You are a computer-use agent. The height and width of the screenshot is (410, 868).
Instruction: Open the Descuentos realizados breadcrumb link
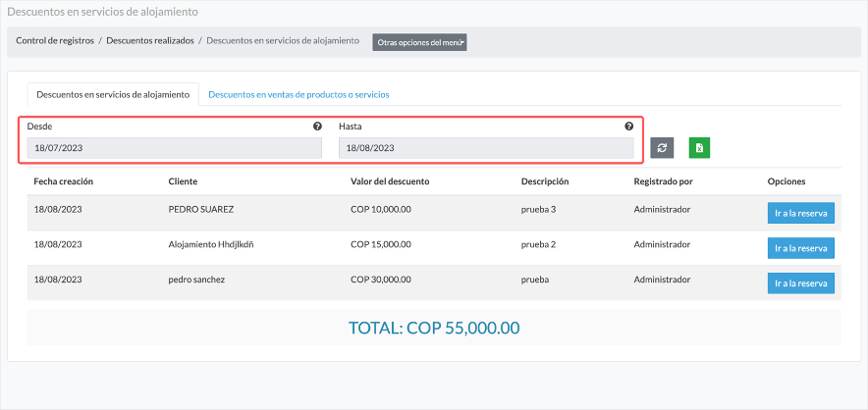pyautogui.click(x=150, y=40)
